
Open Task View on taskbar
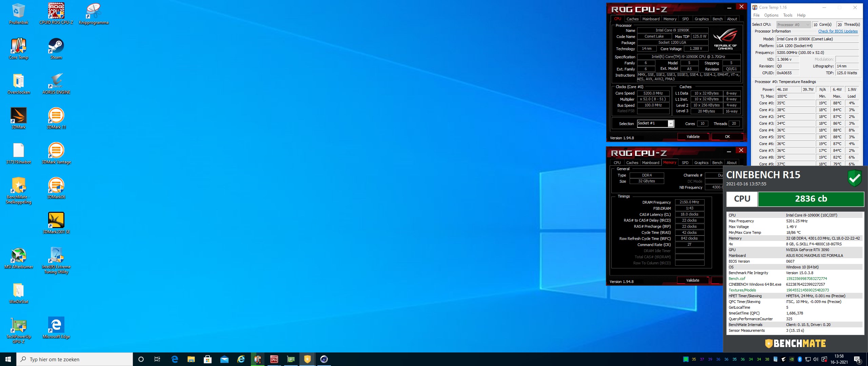click(157, 359)
